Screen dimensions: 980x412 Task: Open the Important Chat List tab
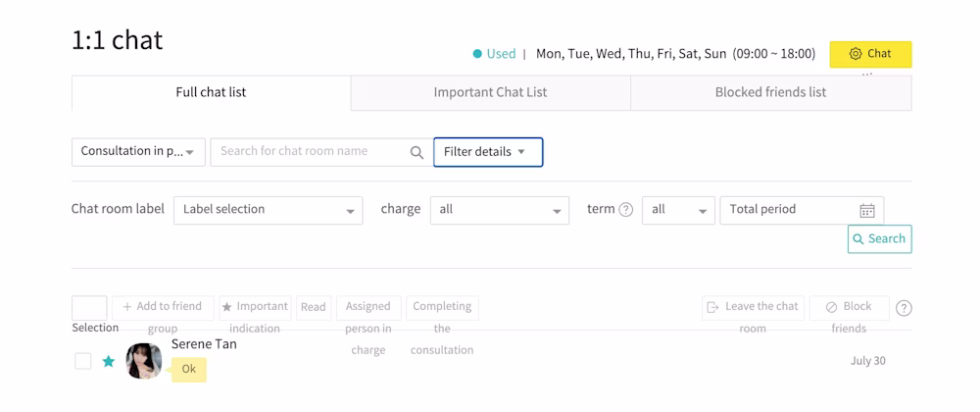[490, 92]
